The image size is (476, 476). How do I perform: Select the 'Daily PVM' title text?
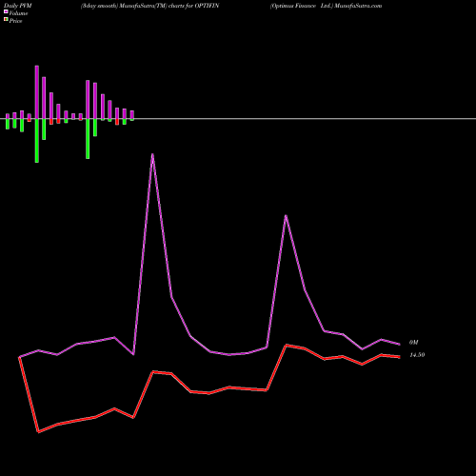(x=18, y=6)
